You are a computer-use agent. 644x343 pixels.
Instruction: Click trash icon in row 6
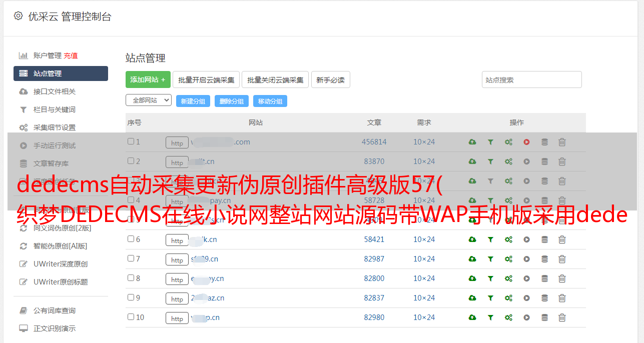point(562,239)
